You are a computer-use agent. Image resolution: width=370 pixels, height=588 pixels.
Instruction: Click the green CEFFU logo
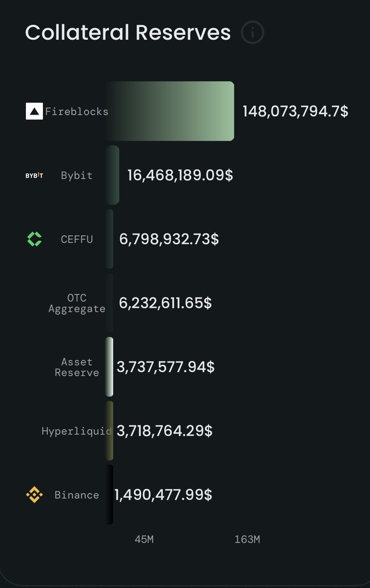pos(34,239)
